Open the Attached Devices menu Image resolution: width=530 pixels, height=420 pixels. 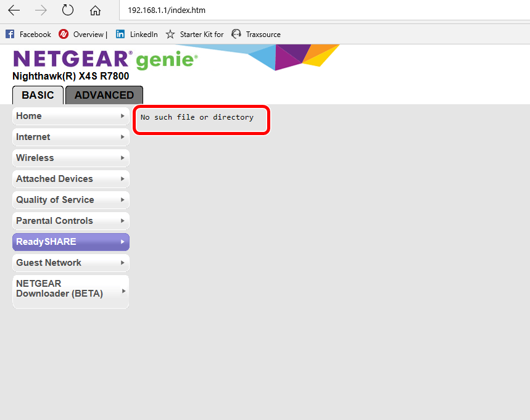pyautogui.click(x=71, y=179)
